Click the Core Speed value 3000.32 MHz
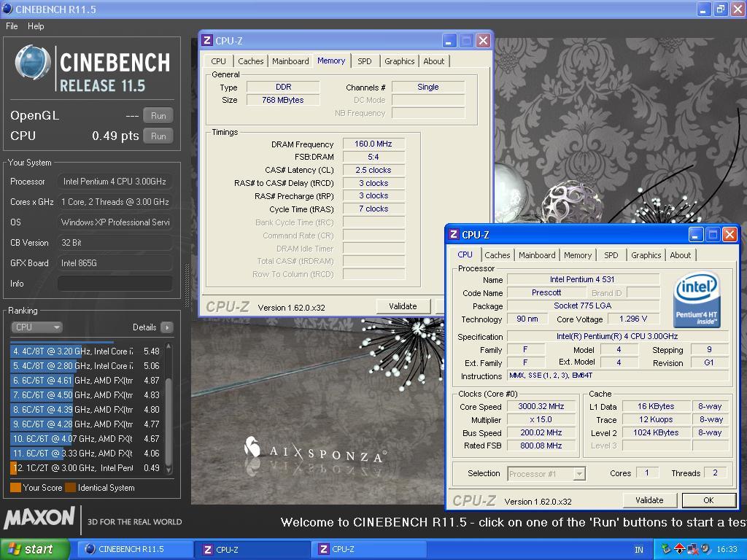 [541, 406]
